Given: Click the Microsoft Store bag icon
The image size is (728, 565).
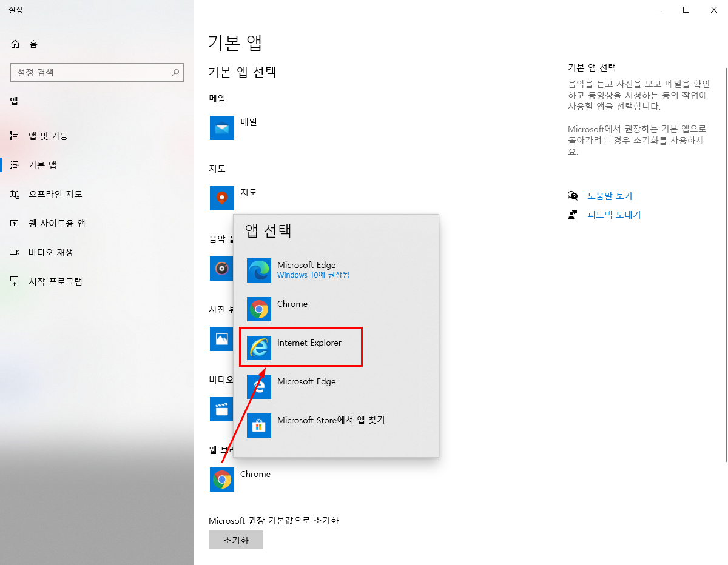Looking at the screenshot, I should [x=259, y=426].
